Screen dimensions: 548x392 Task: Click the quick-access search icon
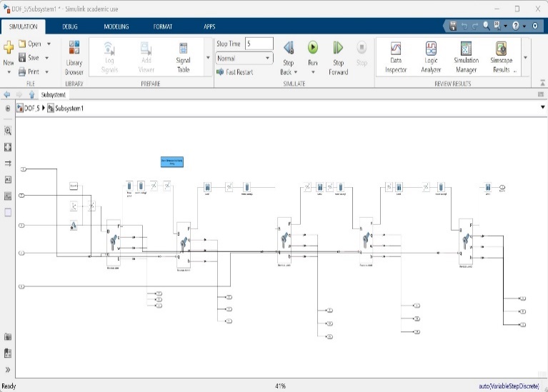(486, 26)
